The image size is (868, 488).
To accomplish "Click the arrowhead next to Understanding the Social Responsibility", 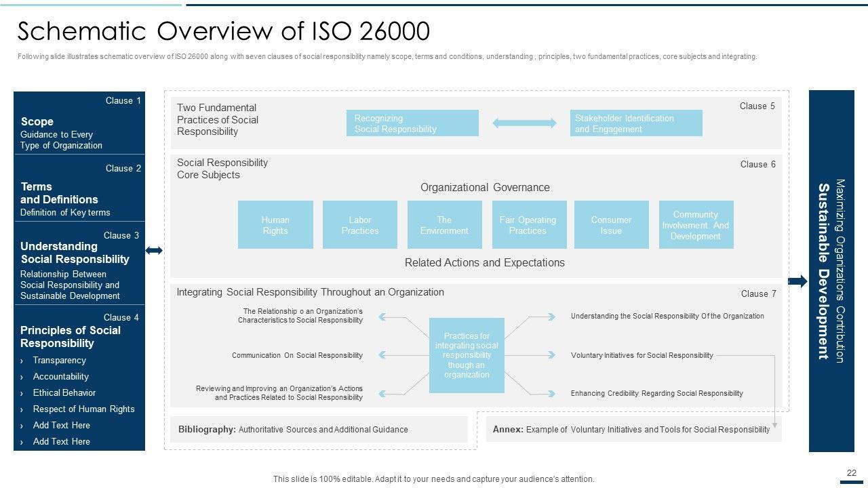I will [551, 316].
